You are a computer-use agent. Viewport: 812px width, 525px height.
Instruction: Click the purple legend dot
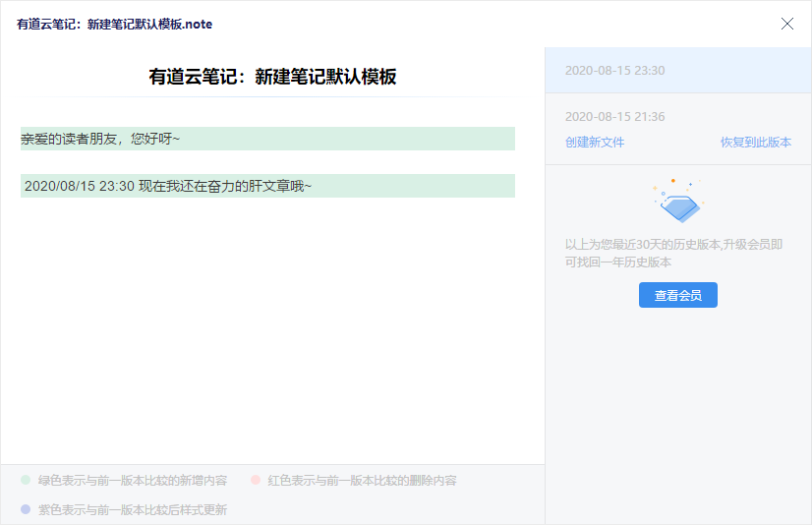coord(26,509)
